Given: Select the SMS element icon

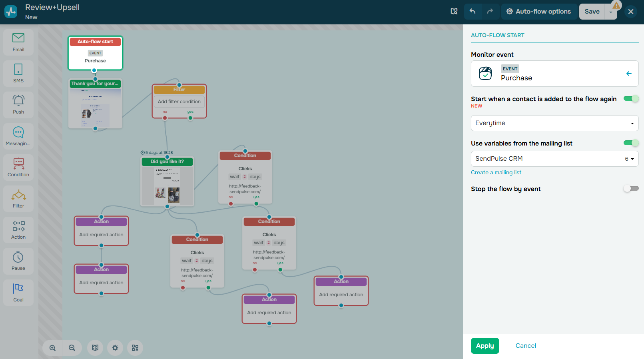Looking at the screenshot, I should [18, 74].
